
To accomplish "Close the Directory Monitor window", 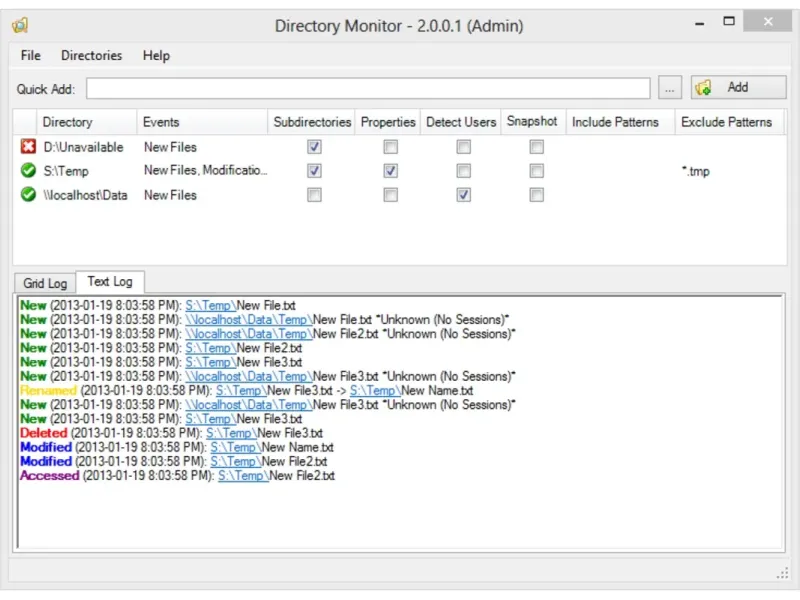I will [x=767, y=21].
